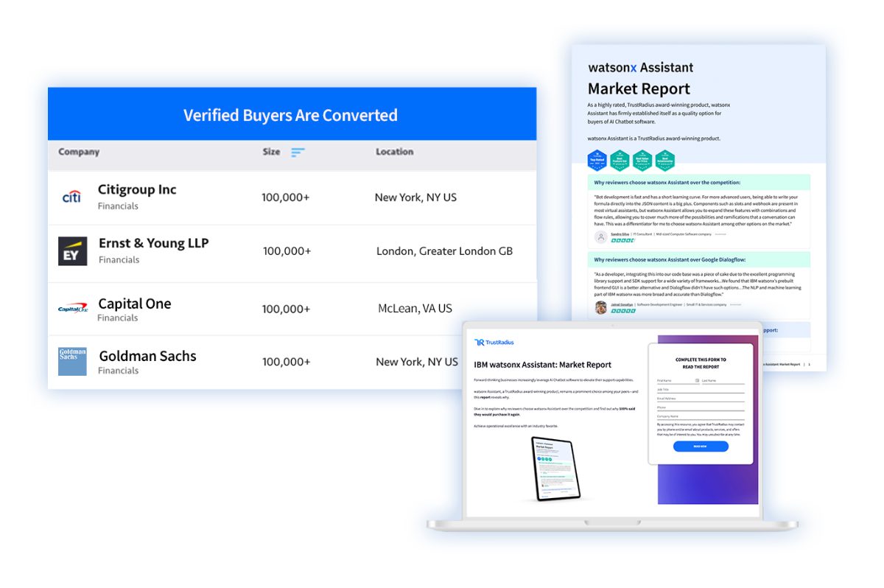Click Jaimal Sosaliya's star rating
The width and height of the screenshot is (884, 588).
click(x=623, y=311)
